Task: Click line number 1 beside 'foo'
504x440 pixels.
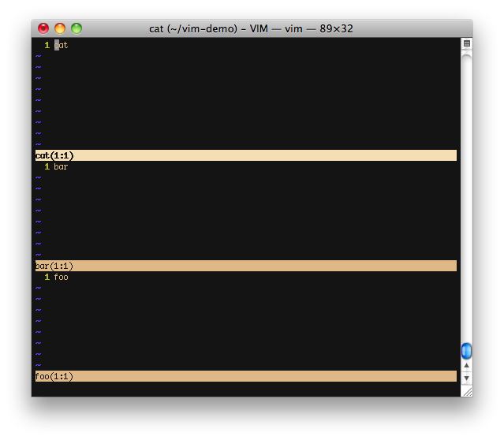Action: coord(47,277)
